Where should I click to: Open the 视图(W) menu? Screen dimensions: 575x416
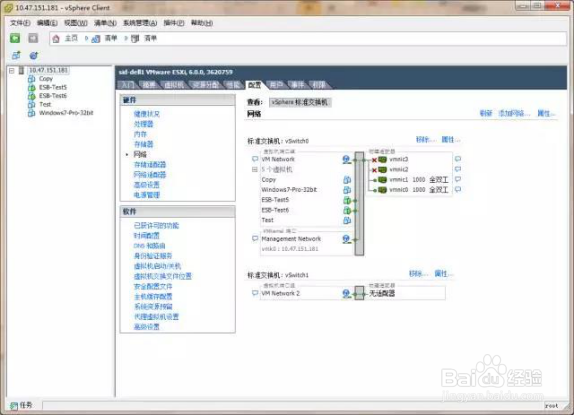76,23
